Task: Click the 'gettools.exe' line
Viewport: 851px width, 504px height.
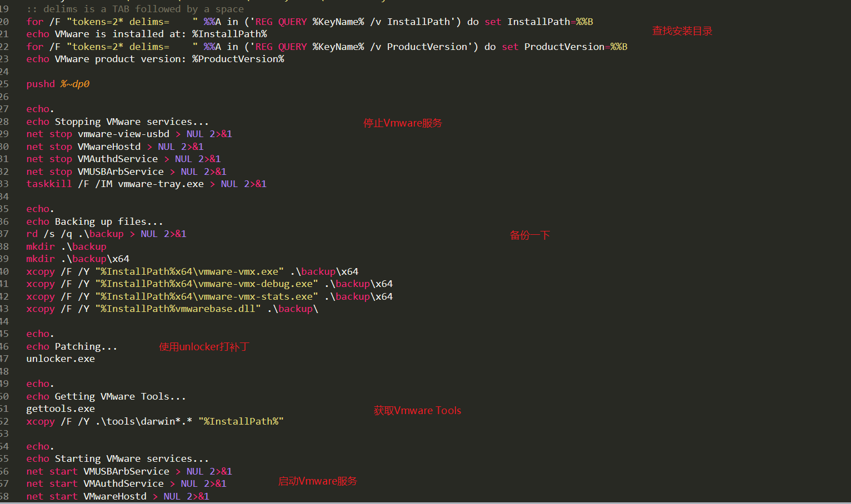Action: (61, 409)
